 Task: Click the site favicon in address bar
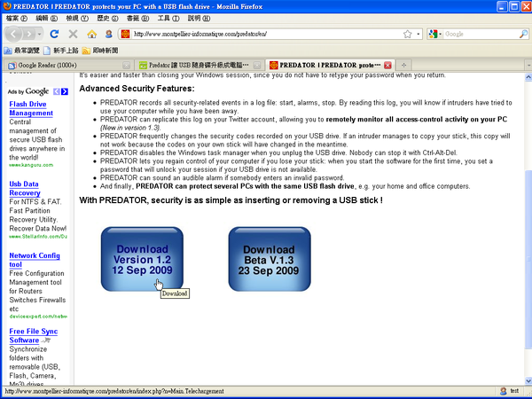(126, 34)
